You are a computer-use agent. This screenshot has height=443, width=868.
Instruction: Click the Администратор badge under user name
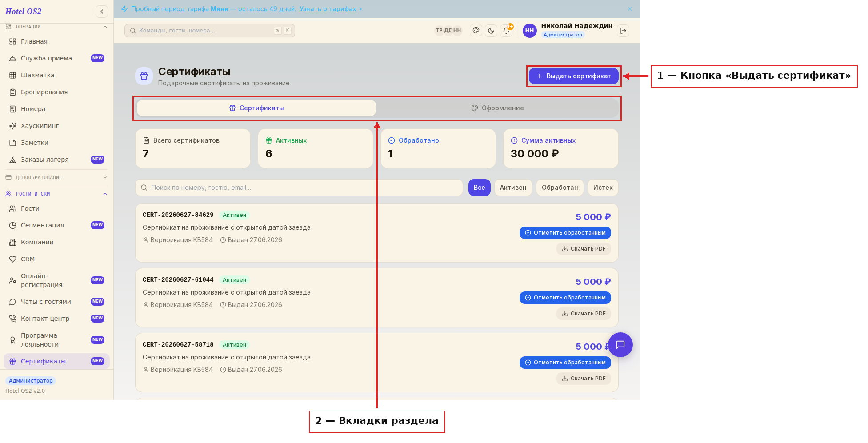(563, 35)
